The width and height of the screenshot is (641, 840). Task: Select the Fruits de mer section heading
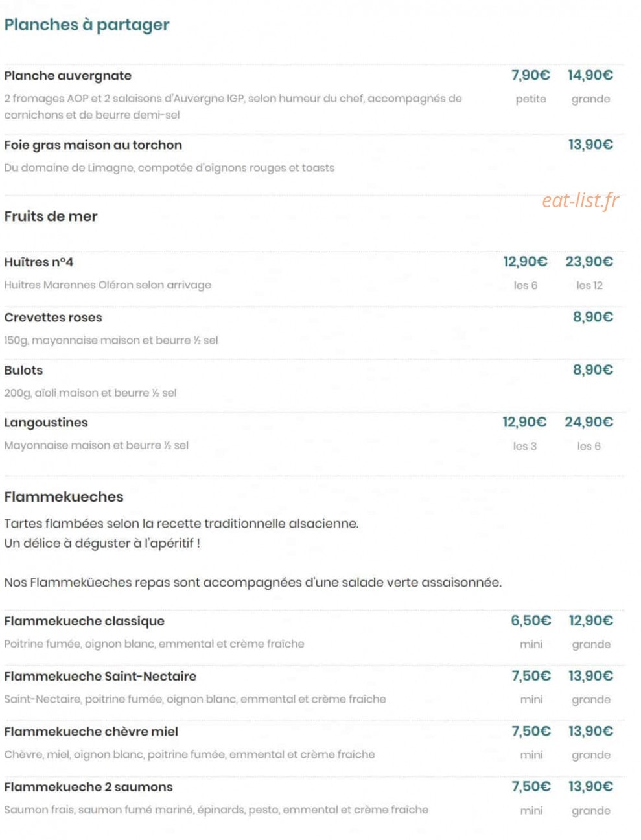click(51, 216)
